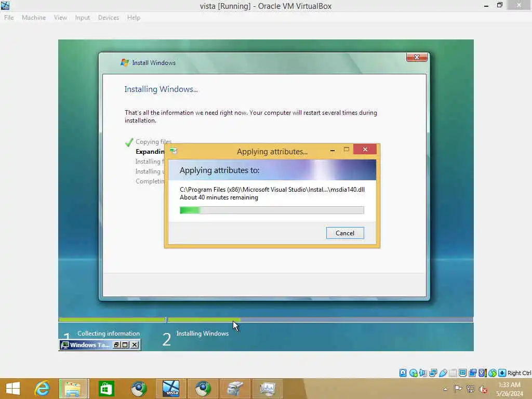Viewport: 532px width, 399px height.
Task: Open the performance monitor taskbar icon
Action: (268, 389)
